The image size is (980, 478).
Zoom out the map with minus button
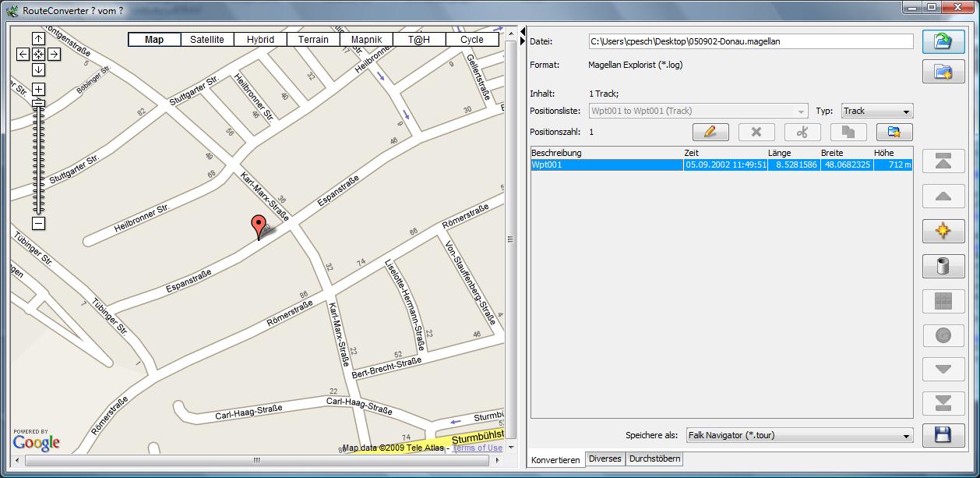[x=38, y=224]
